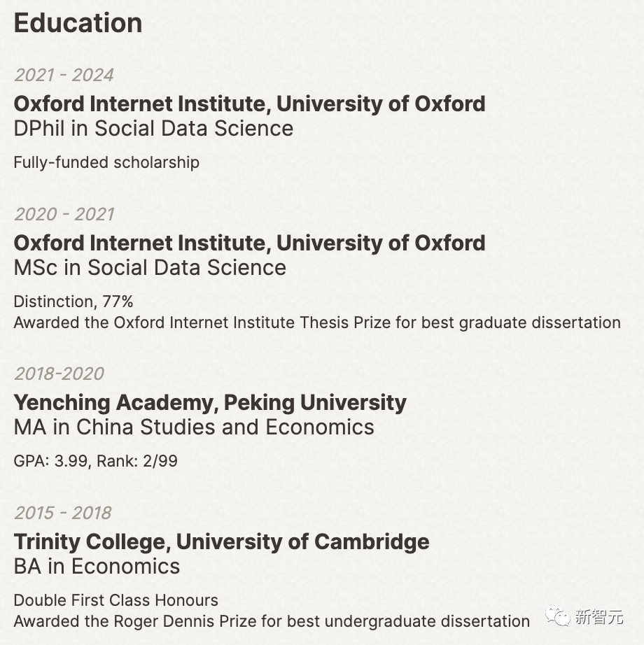Click the Education section heading

tap(78, 23)
